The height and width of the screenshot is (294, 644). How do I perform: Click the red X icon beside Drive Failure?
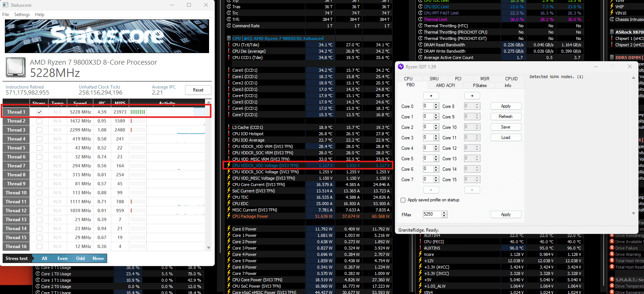tap(612, 248)
